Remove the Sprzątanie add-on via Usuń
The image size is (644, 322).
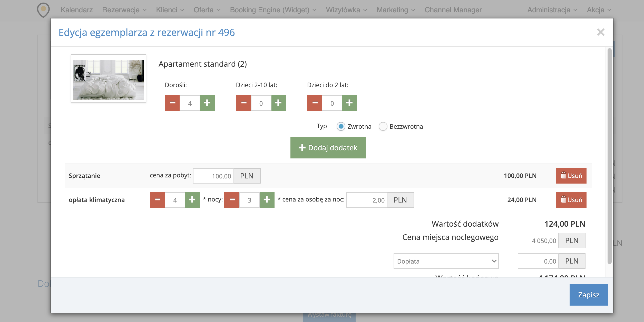pyautogui.click(x=571, y=176)
